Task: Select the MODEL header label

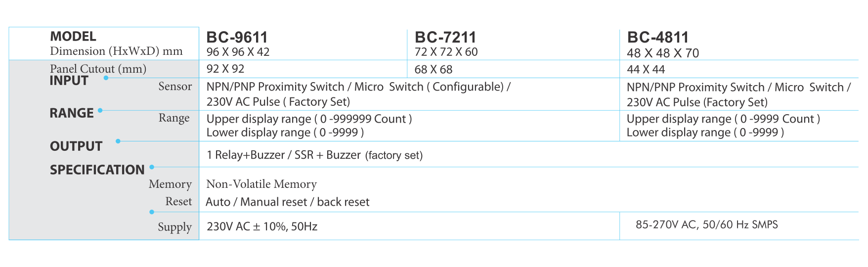Action: coord(73,37)
